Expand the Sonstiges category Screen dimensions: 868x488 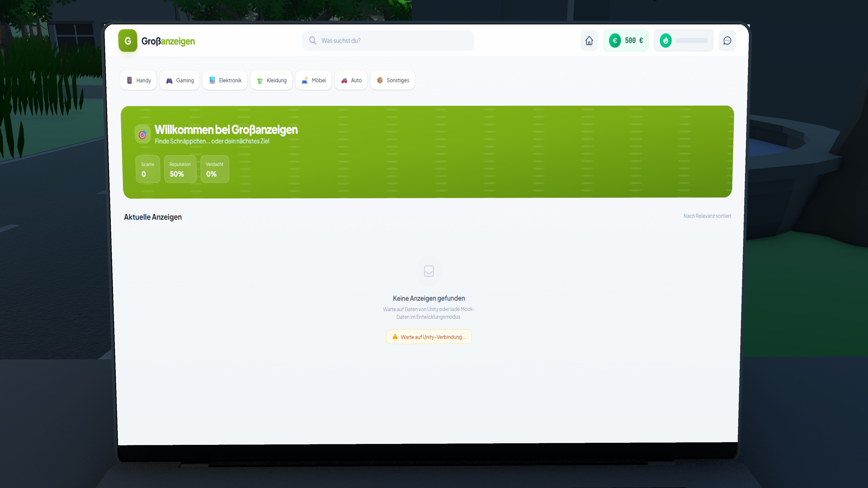click(x=393, y=80)
